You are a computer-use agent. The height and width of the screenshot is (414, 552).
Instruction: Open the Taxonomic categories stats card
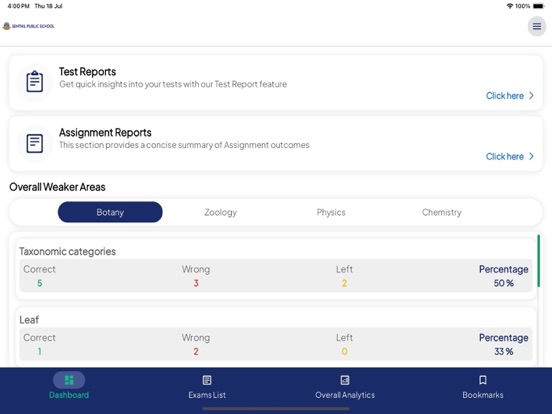(x=276, y=269)
